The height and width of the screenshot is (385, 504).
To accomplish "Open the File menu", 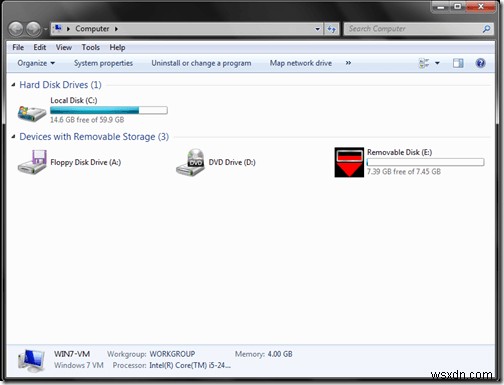I will click(x=18, y=48).
